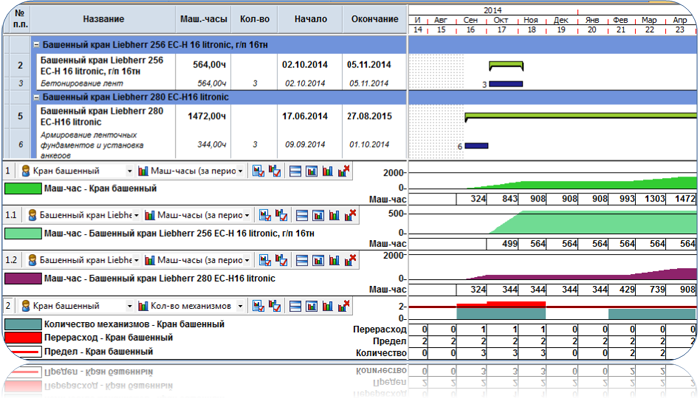The height and width of the screenshot is (398, 700).
Task: Click the bar chart icon in panel 1 toolbar
Action: pos(328,171)
